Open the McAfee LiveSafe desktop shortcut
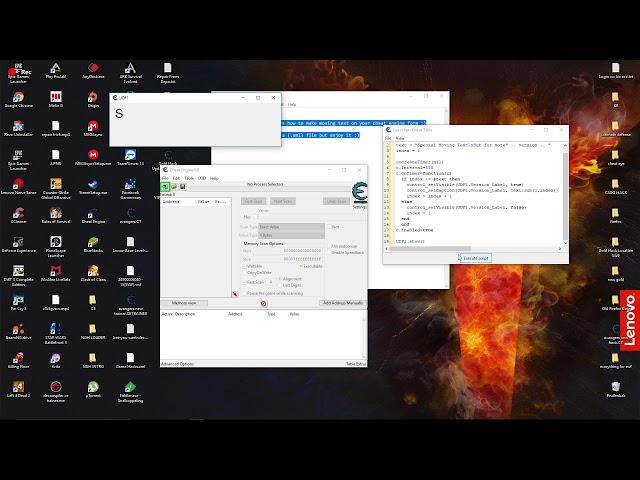Screen dimensions: 640x480 (56, 274)
